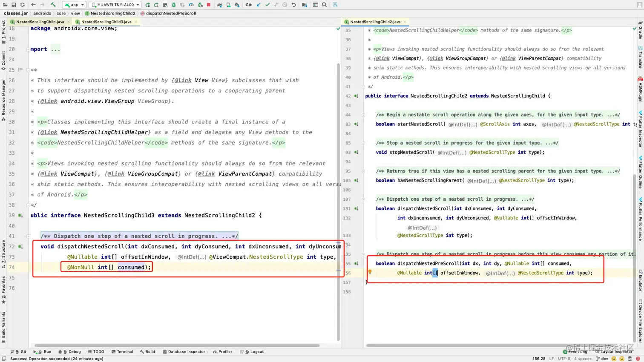The image size is (644, 362).
Task: Click the 156:28 cursor position indicator
Action: (539, 359)
